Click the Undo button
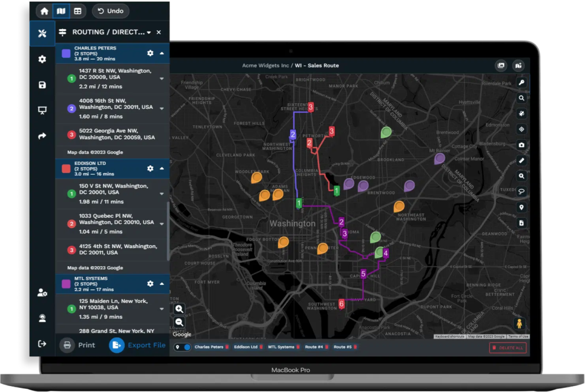585x392 pixels. pyautogui.click(x=110, y=11)
